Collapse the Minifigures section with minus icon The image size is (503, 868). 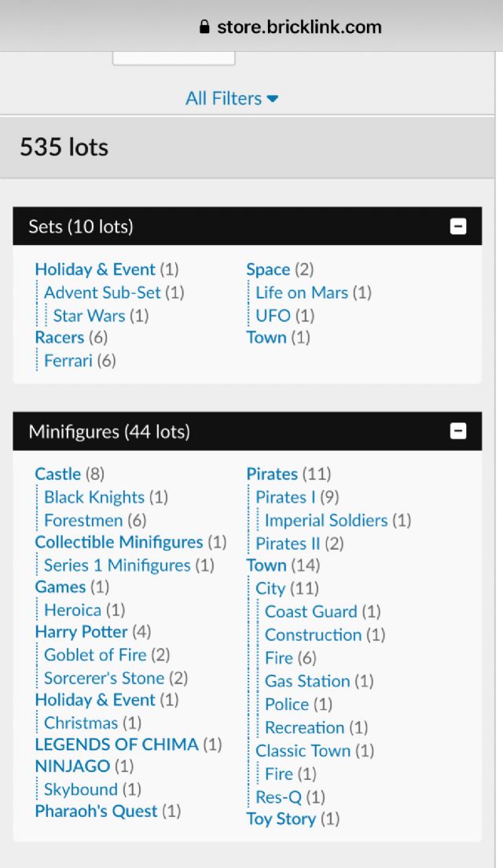[x=458, y=431]
